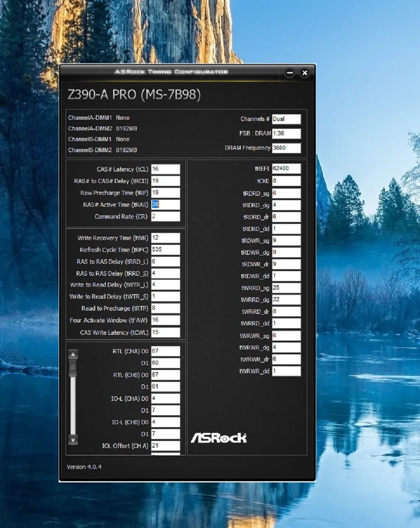The width and height of the screenshot is (420, 528).
Task: Click the RAS# to CAS# Delay (tRCD) field
Action: 166,181
